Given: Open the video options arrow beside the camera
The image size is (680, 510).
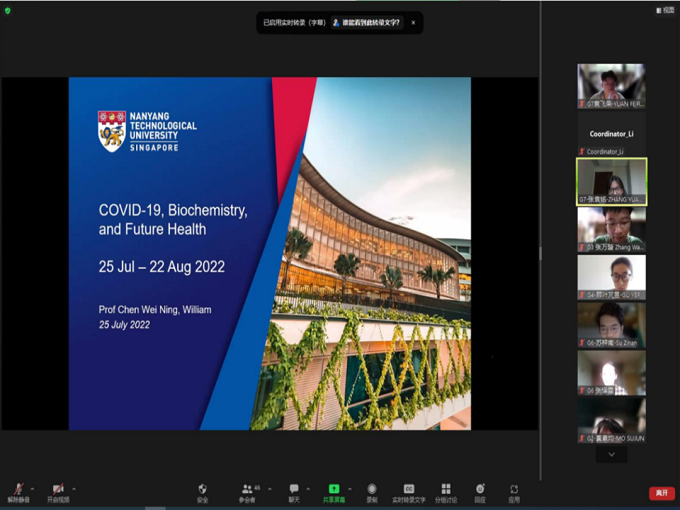Looking at the screenshot, I should click(x=75, y=488).
